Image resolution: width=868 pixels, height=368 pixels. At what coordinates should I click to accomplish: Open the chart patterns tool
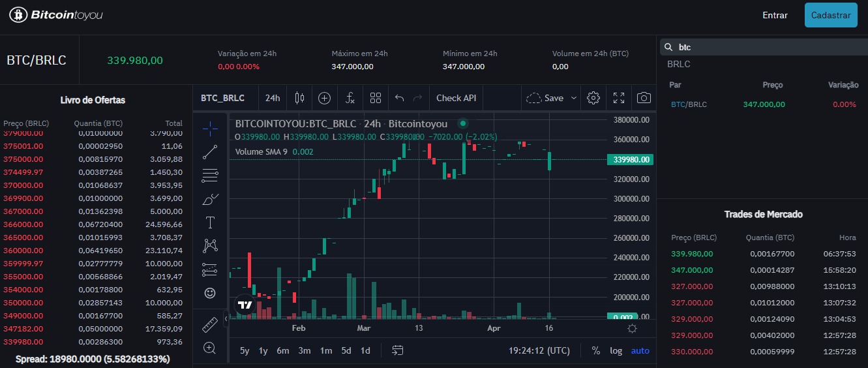(x=210, y=246)
